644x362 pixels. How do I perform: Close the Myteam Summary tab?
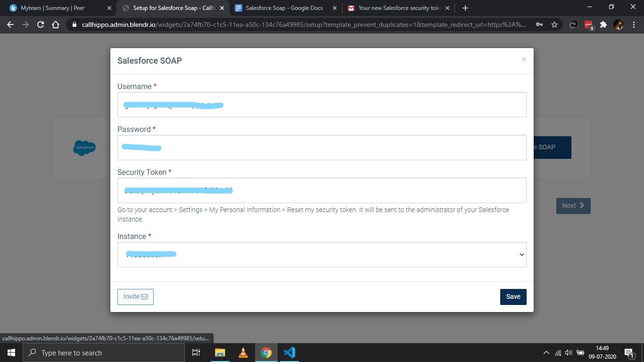point(109,8)
